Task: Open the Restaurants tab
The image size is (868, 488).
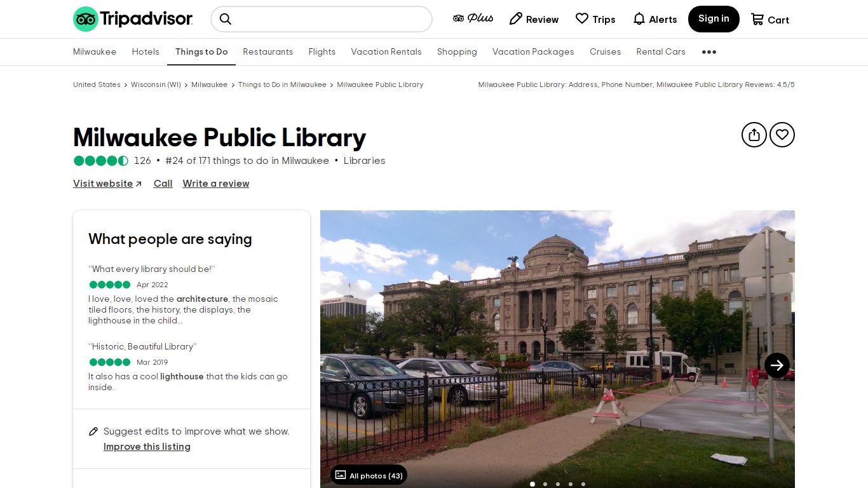Action: click(268, 52)
